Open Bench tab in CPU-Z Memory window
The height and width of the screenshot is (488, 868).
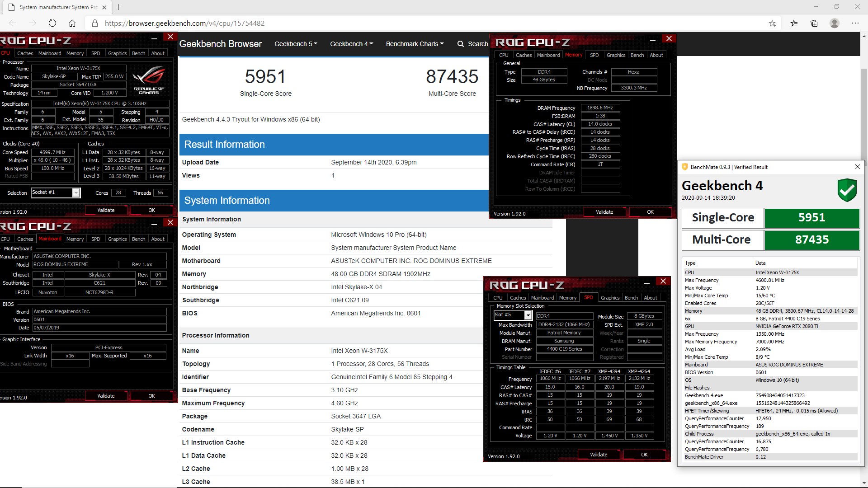tap(637, 55)
